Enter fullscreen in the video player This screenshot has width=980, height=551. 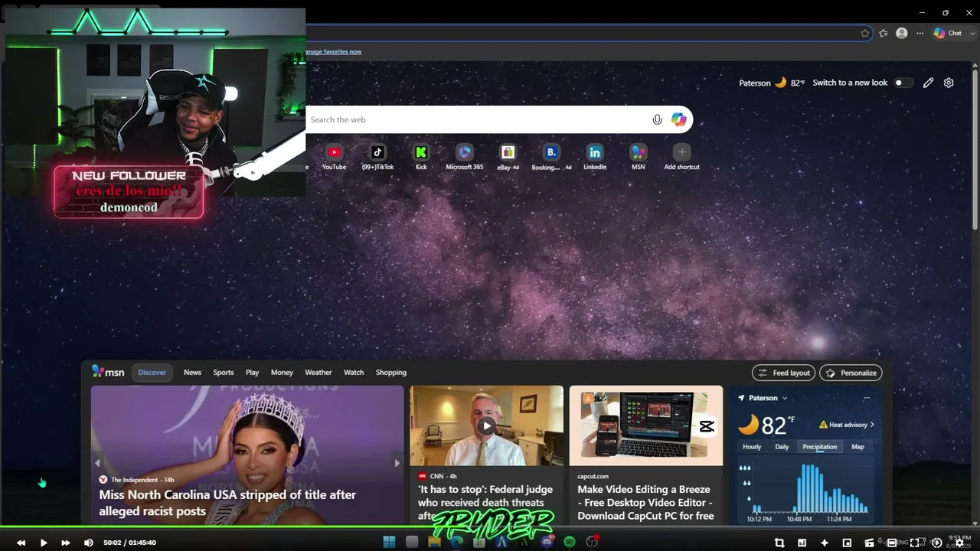(x=914, y=543)
